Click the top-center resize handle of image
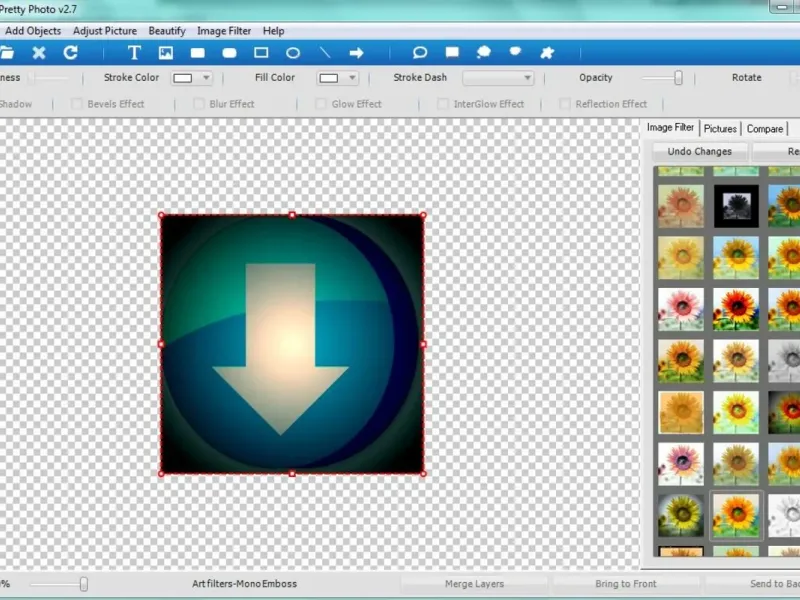This screenshot has height=600, width=800. tap(292, 215)
